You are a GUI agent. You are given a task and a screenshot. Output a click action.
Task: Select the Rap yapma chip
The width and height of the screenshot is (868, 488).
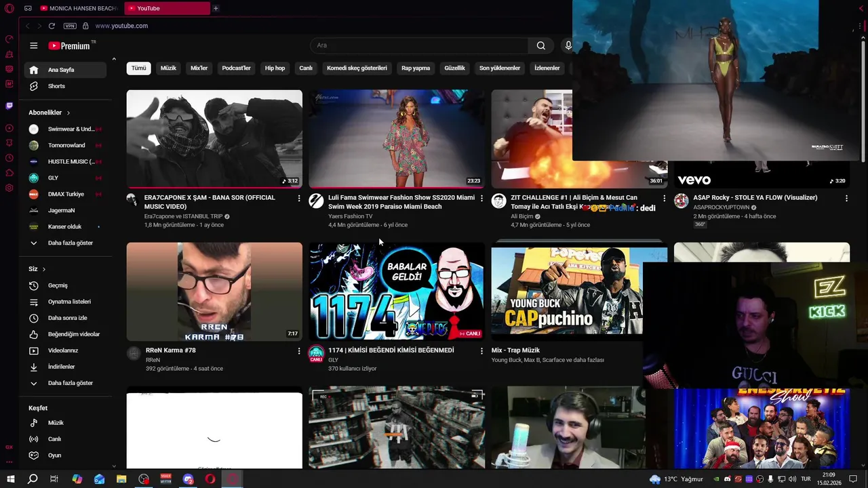pyautogui.click(x=416, y=68)
